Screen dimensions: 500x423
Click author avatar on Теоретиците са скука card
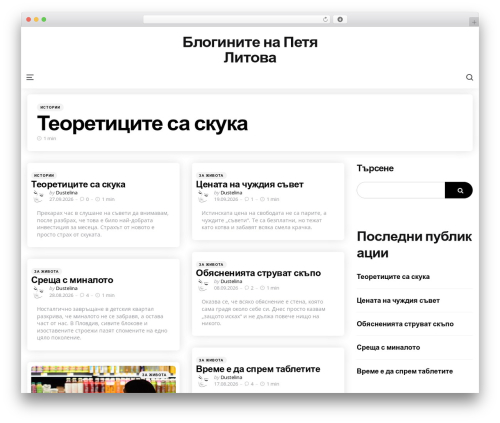[x=39, y=196]
